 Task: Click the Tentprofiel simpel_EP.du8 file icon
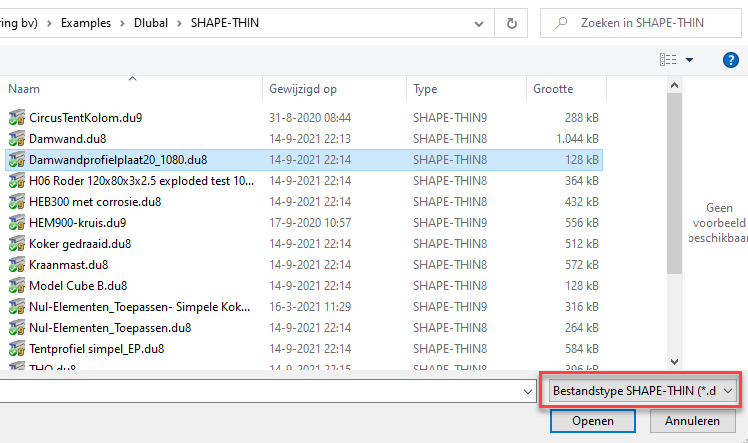coord(17,349)
